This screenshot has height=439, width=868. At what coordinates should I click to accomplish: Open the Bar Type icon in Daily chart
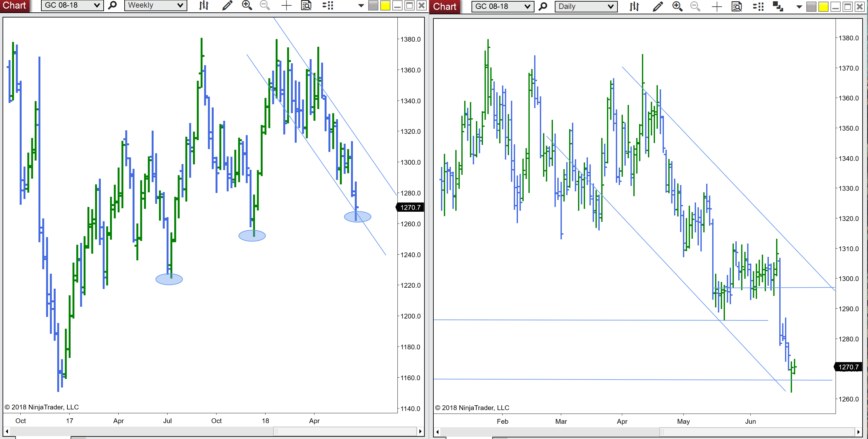pyautogui.click(x=634, y=6)
